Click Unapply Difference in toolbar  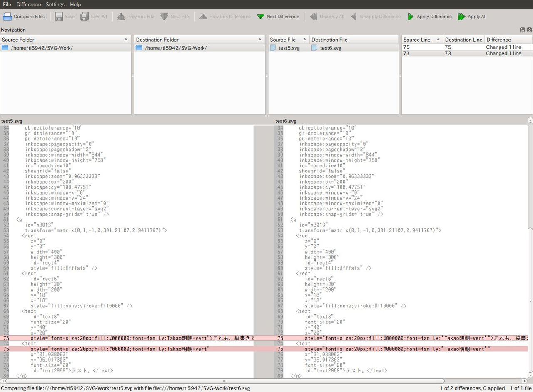coord(376,17)
